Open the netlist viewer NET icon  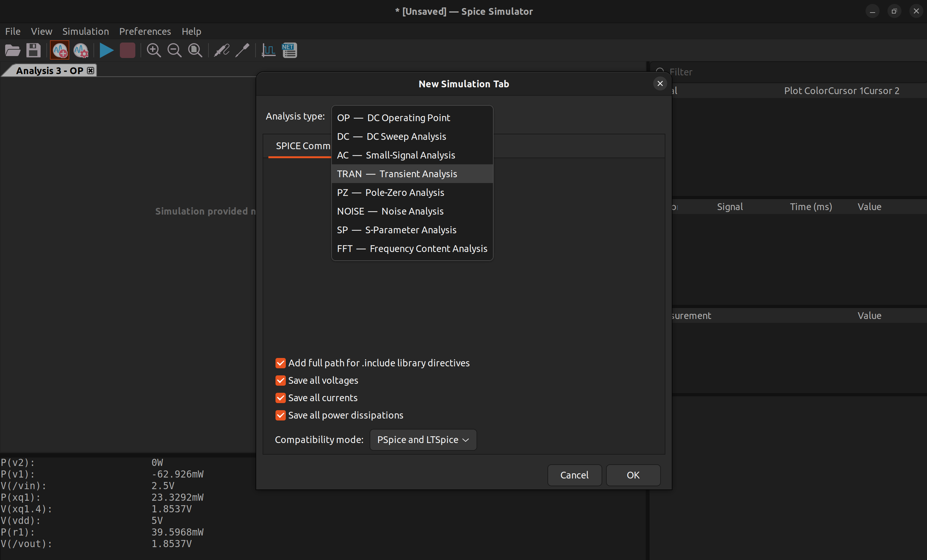(289, 50)
